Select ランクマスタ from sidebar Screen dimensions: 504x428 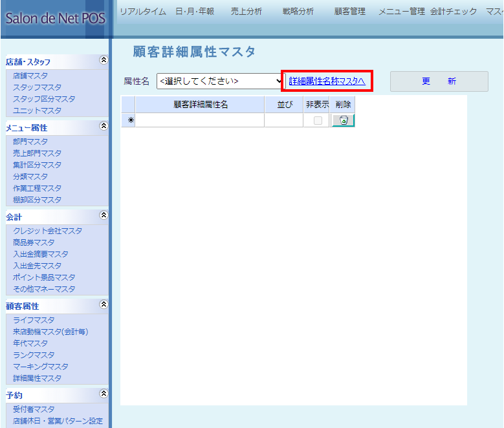coord(34,355)
